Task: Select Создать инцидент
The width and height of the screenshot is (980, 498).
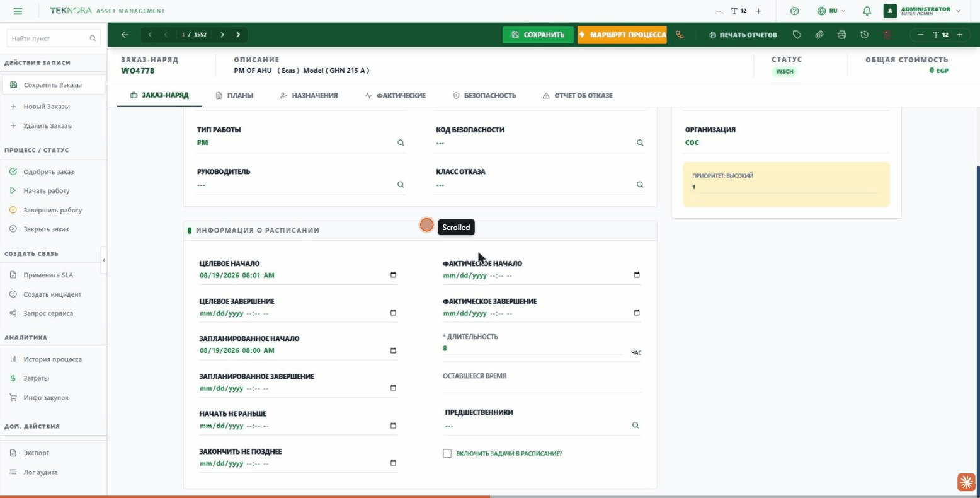Action: click(52, 294)
